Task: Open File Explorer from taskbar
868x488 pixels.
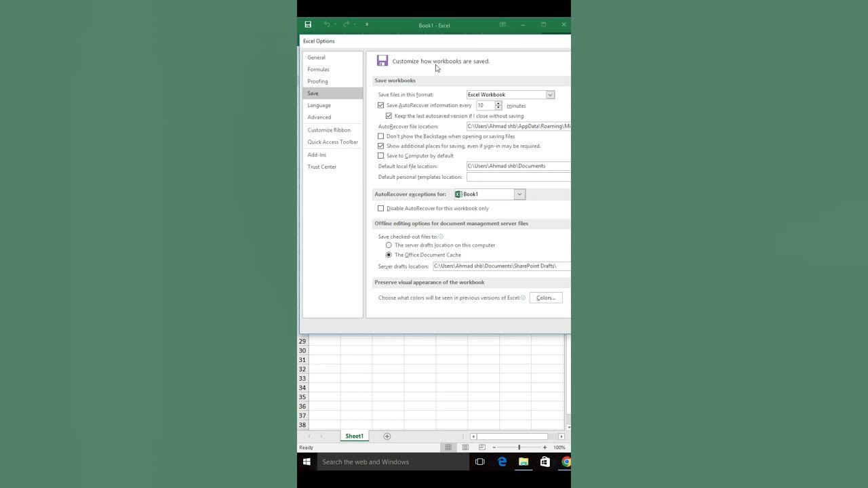Action: point(524,462)
